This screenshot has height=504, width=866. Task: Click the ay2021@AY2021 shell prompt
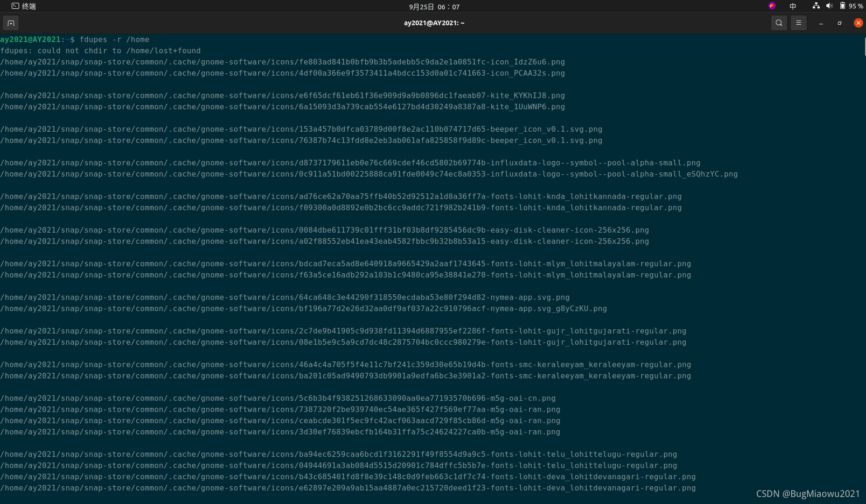tap(37, 40)
